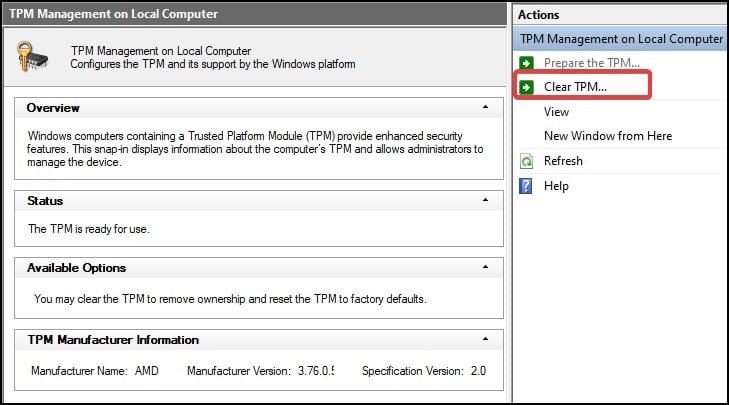Click the TPM key and chip icon

pyautogui.click(x=34, y=58)
